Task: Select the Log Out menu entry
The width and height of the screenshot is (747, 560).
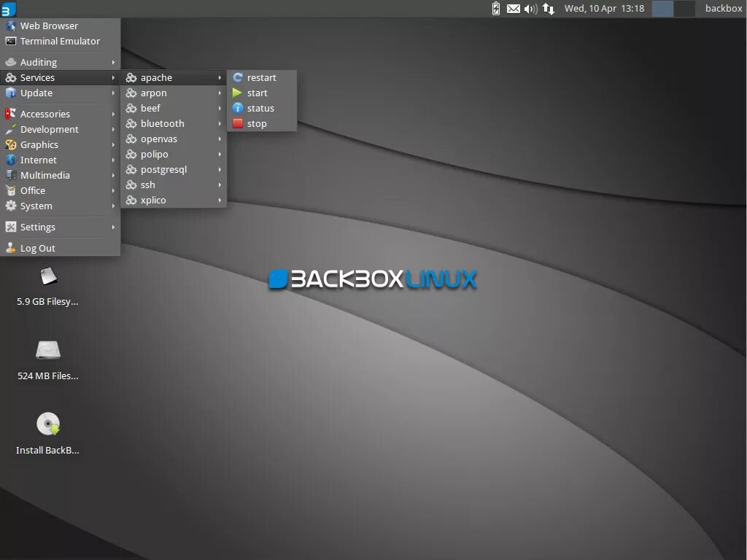Action: pos(60,248)
